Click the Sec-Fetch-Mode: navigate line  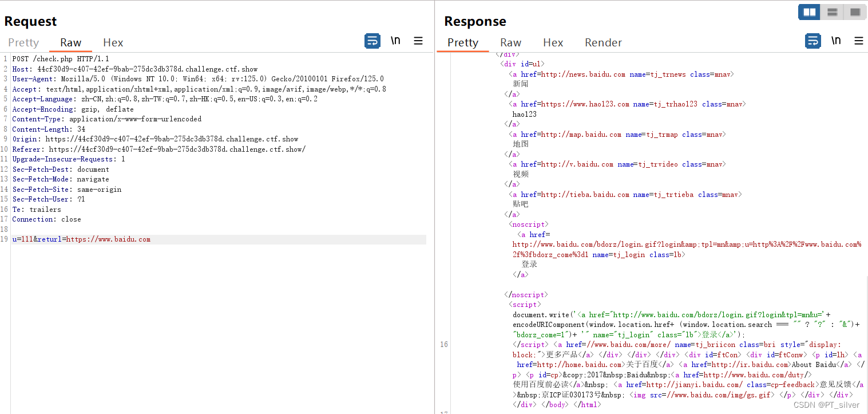click(x=61, y=179)
